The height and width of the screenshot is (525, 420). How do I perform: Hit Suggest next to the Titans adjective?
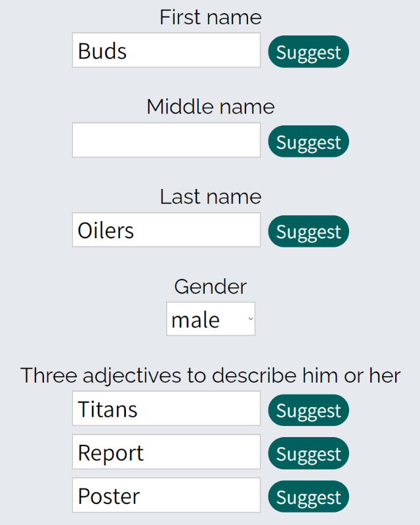pyautogui.click(x=308, y=411)
